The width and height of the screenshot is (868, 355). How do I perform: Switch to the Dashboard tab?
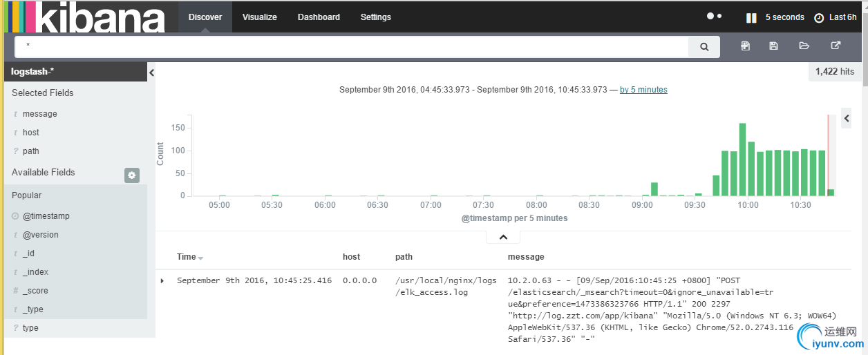click(x=319, y=17)
